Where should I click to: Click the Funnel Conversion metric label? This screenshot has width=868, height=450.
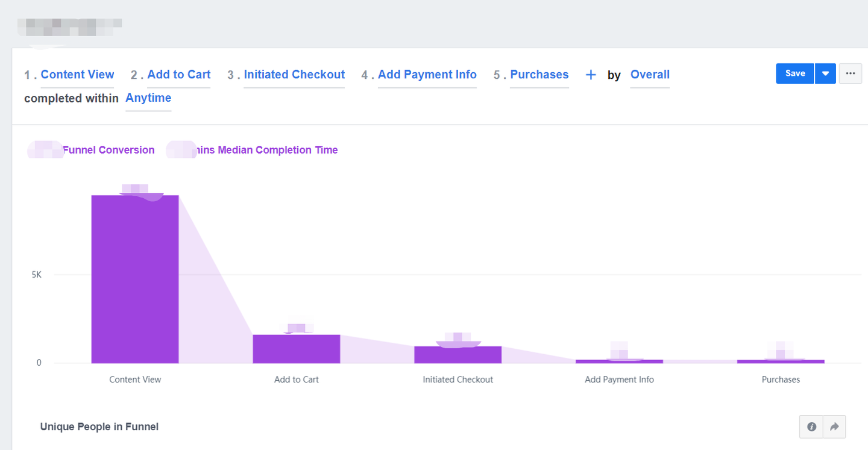(108, 150)
